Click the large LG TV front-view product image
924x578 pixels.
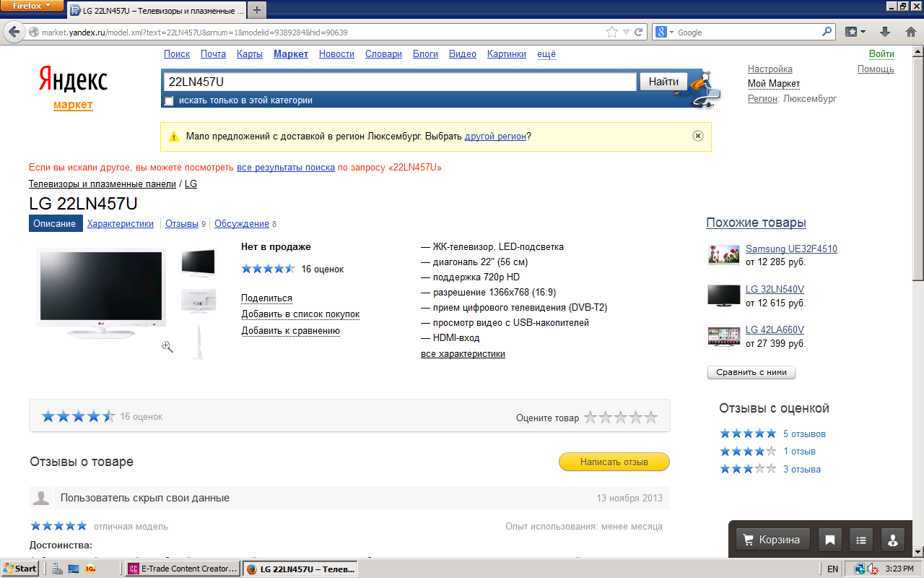[100, 293]
